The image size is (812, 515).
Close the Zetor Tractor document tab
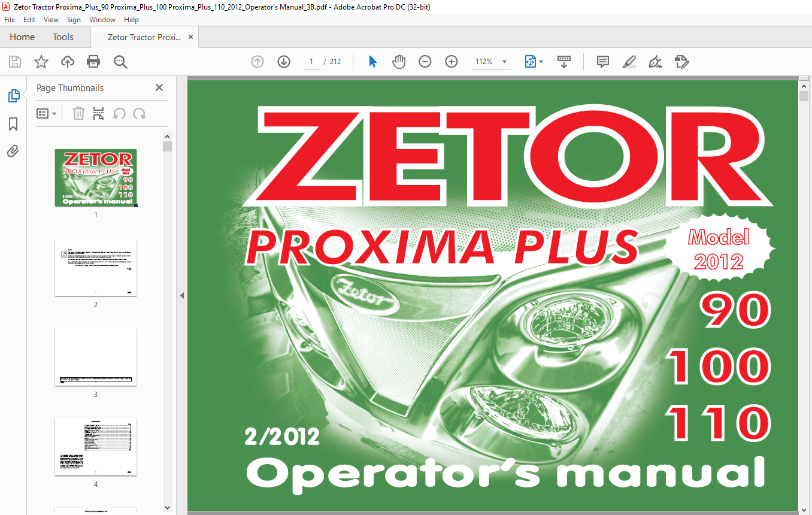[x=190, y=37]
